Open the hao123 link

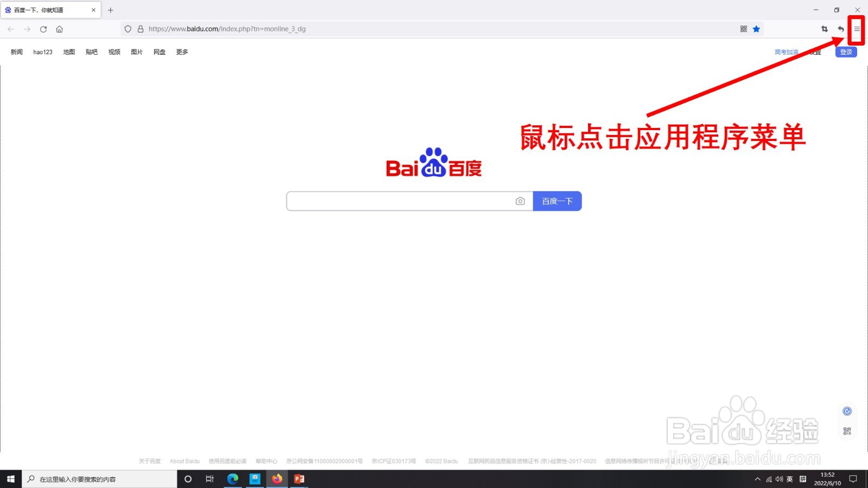click(43, 52)
